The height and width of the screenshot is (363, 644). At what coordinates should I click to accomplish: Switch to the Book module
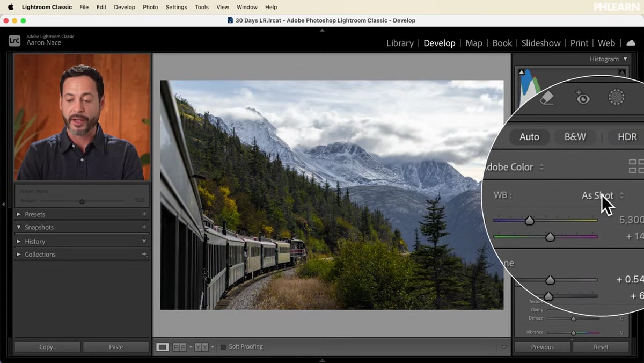502,43
